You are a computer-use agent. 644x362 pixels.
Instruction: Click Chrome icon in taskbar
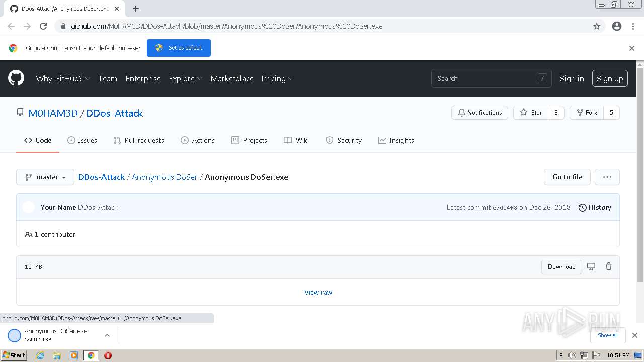pyautogui.click(x=91, y=355)
